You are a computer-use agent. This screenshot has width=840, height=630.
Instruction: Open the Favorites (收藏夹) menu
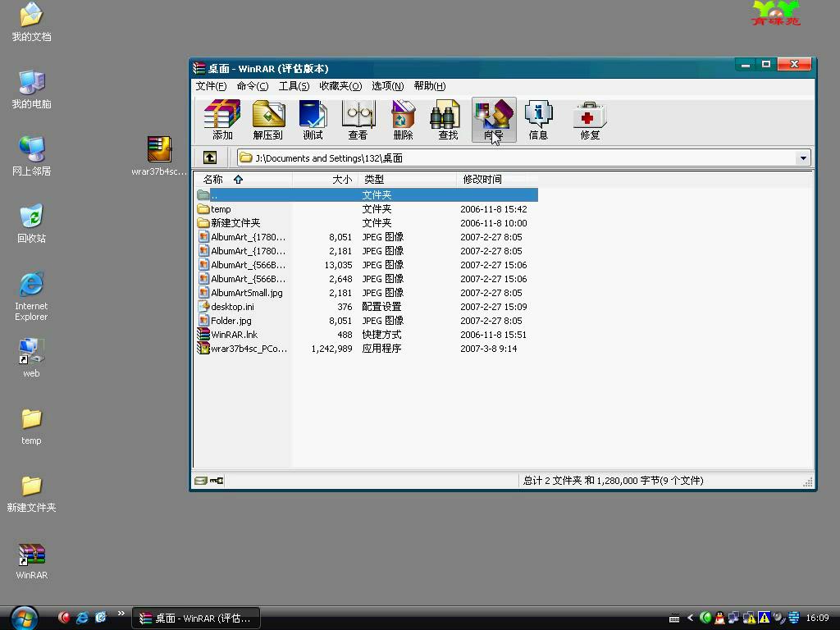point(340,86)
